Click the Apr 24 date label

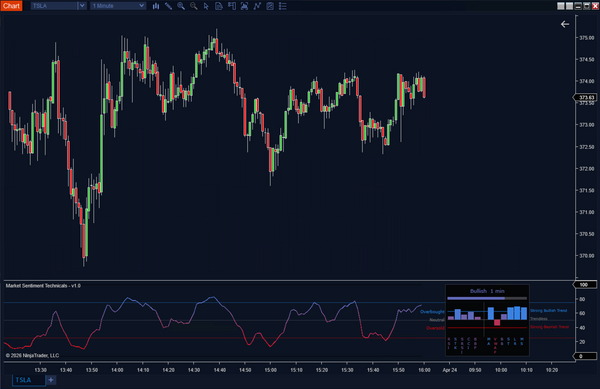[450, 370]
